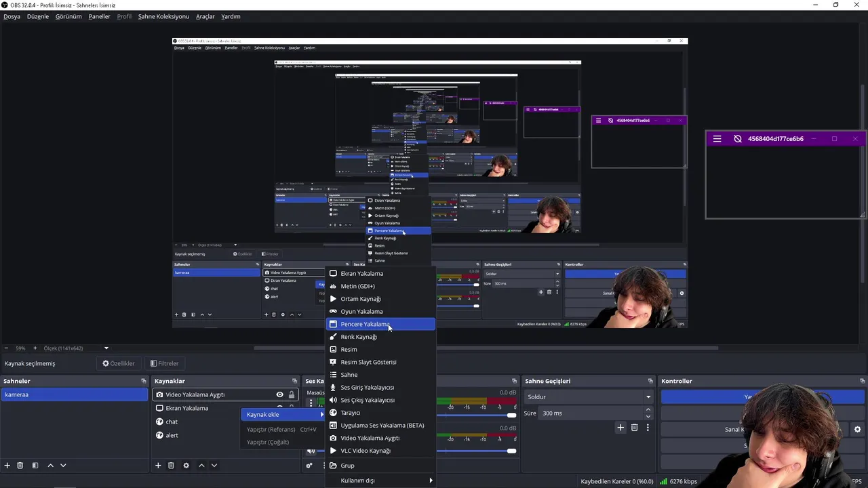Choose Tarayıcı browser source type
Screen dimensions: 868x488
(x=380, y=413)
